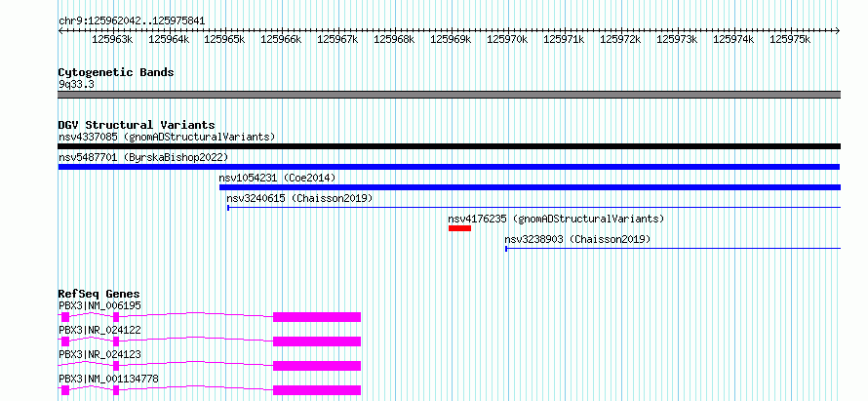Click the 125965k ruler tick label
Screen dimensions: 868x401
click(224, 39)
